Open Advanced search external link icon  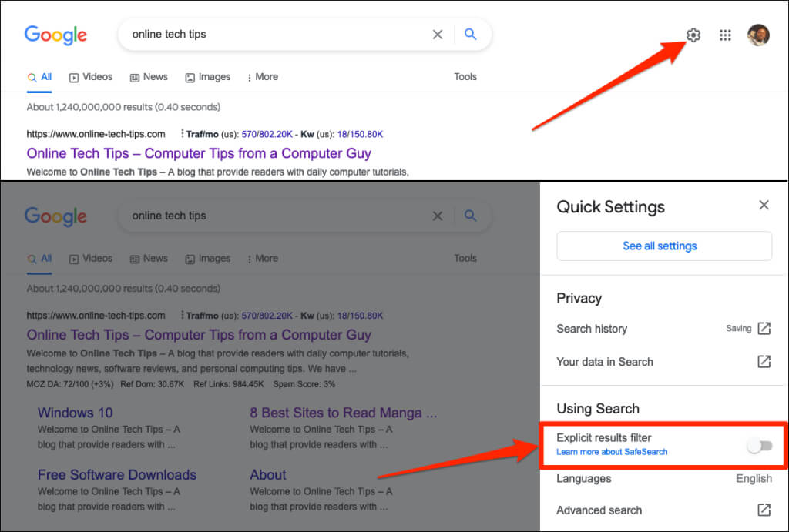[x=764, y=510]
